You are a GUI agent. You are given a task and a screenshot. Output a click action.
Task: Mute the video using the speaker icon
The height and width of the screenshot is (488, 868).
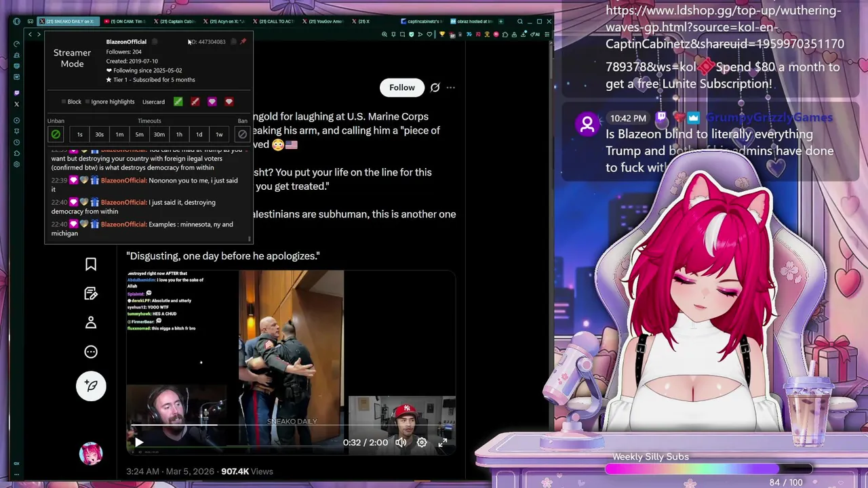pos(401,443)
